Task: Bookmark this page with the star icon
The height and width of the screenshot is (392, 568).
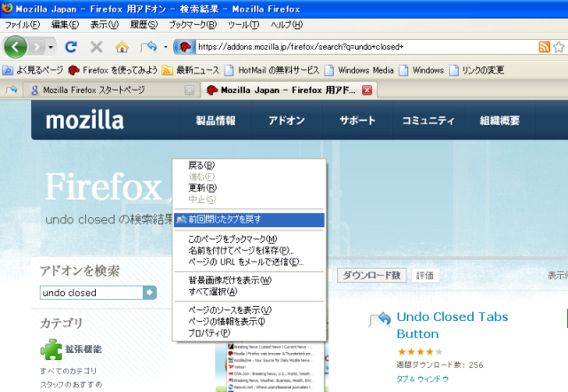Action: (559, 47)
